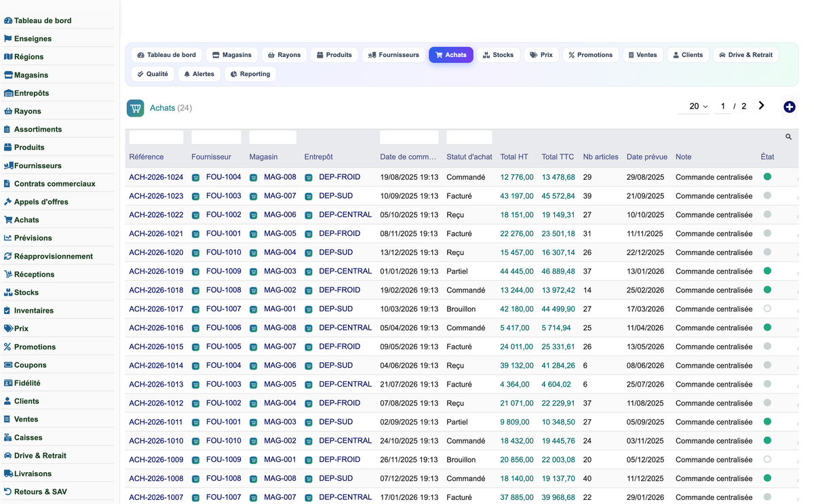814x504 pixels.
Task: Open supplier link FOU-1010 in the ACH-2026-1020 row
Action: [x=224, y=252]
